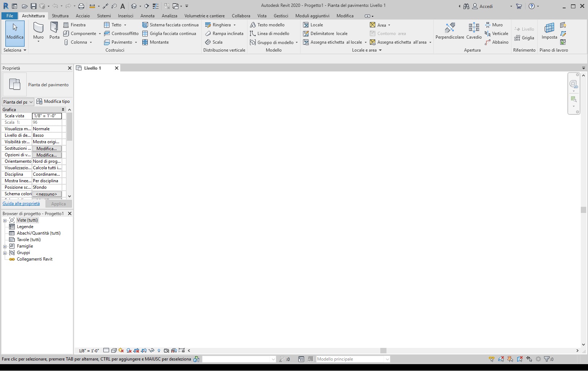The image size is (588, 371).
Task: Toggle sun path icon in view control bar
Action: point(121,350)
